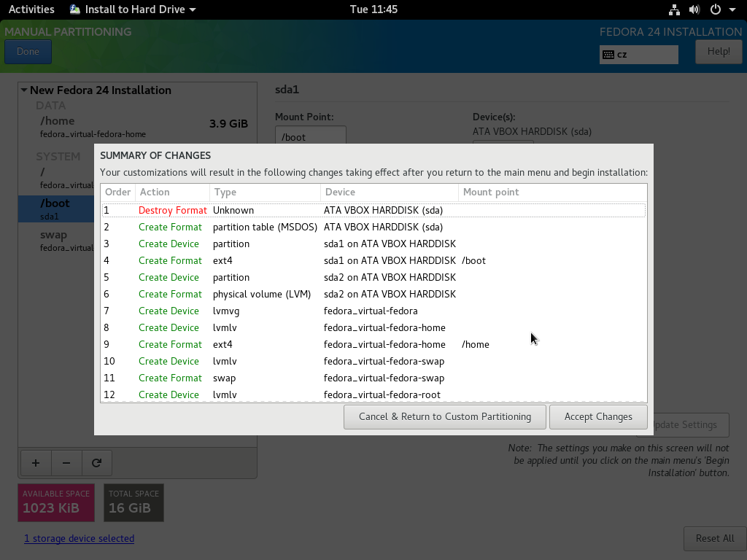The width and height of the screenshot is (747, 560).
Task: Click the 3.9 GiB size of /home
Action: click(x=228, y=124)
